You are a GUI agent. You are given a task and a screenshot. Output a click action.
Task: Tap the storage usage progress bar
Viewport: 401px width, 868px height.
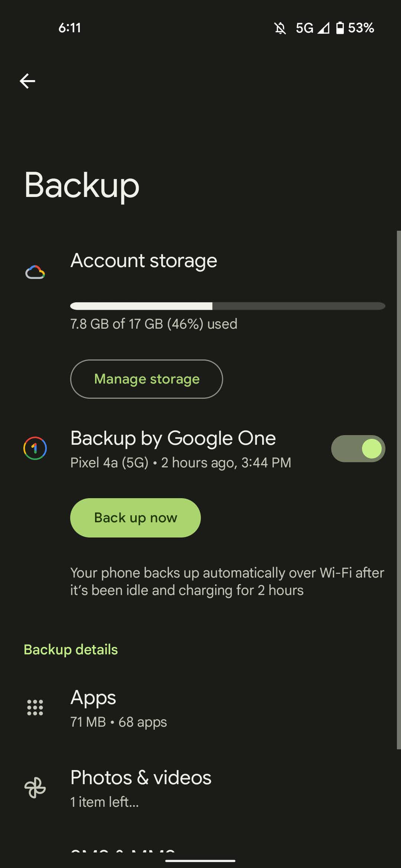pyautogui.click(x=228, y=306)
